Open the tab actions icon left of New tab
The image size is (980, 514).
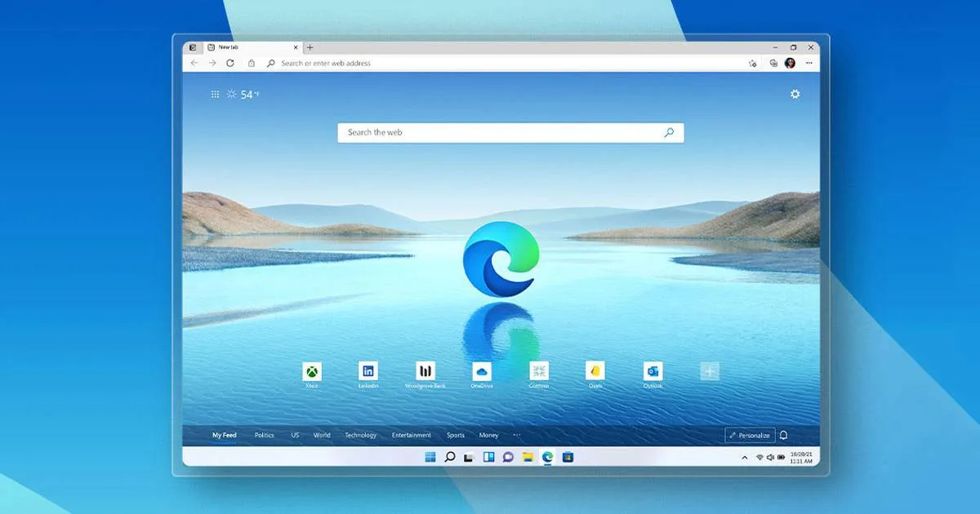(x=192, y=47)
